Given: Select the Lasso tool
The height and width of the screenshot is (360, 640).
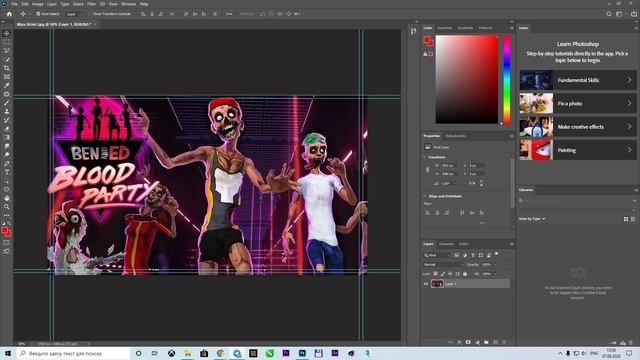Looking at the screenshot, I should tap(7, 51).
